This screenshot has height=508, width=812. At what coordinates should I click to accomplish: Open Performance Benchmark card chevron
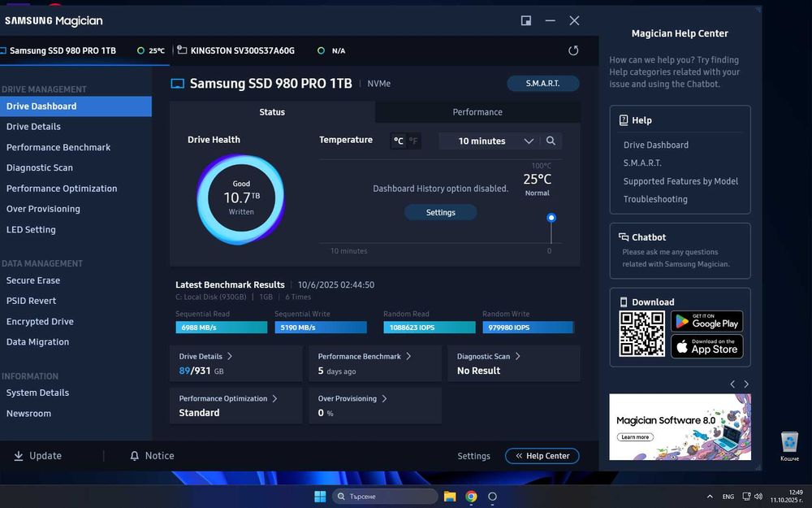pyautogui.click(x=408, y=356)
